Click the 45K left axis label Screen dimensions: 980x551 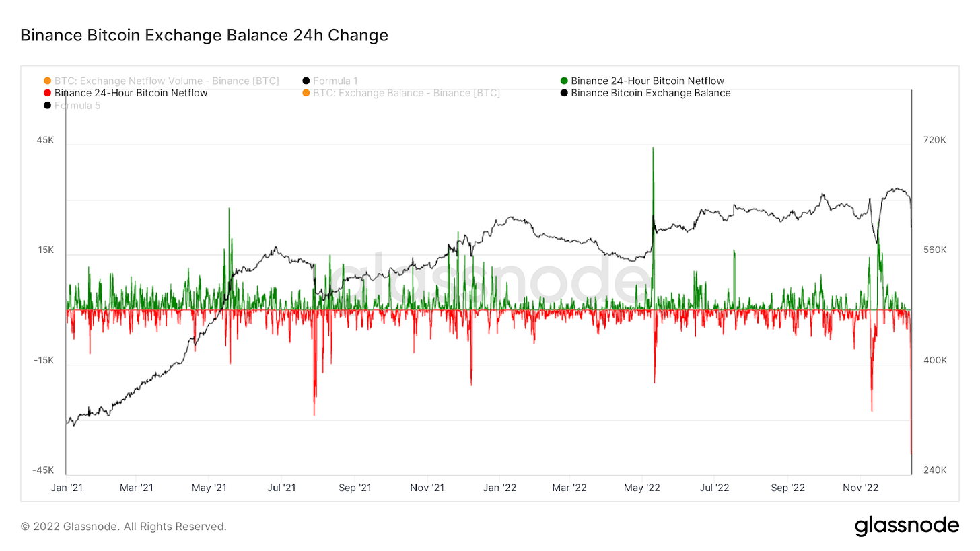(x=45, y=140)
